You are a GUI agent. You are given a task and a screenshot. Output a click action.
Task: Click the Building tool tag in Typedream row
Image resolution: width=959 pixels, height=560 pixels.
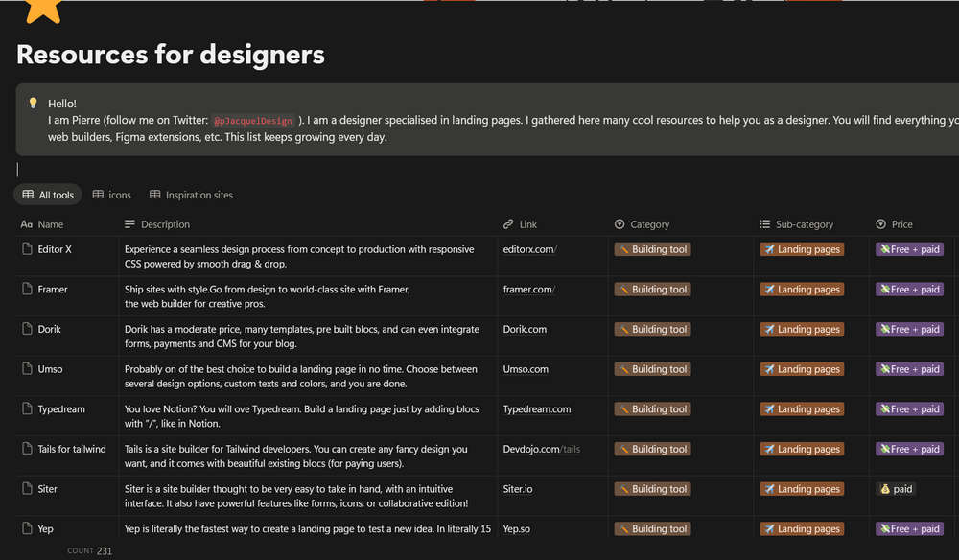point(652,409)
